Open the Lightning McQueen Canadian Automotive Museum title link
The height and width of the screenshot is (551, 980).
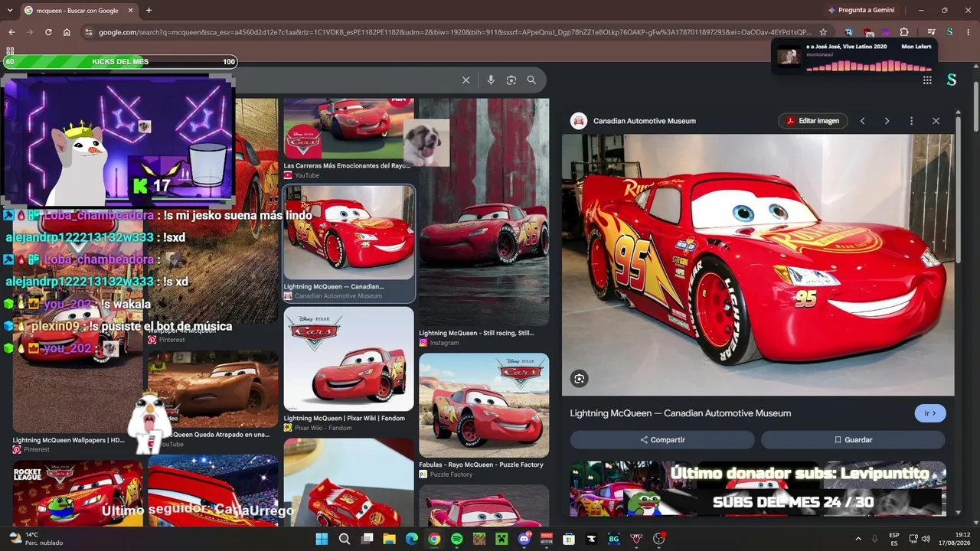680,413
